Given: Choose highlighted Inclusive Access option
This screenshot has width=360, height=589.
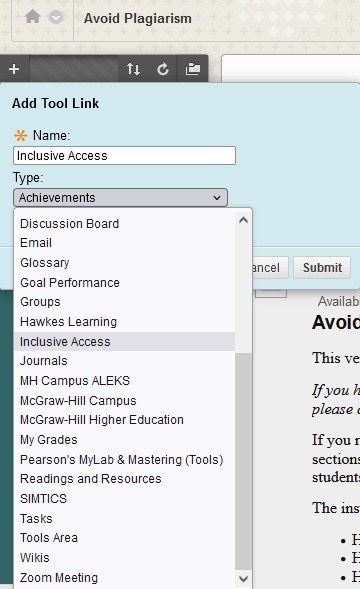Looking at the screenshot, I should coord(124,341).
